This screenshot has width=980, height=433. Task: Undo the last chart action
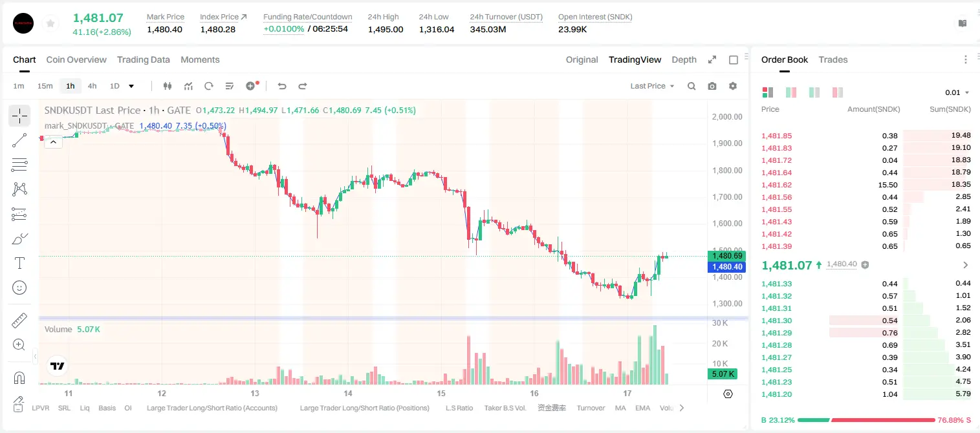click(281, 86)
